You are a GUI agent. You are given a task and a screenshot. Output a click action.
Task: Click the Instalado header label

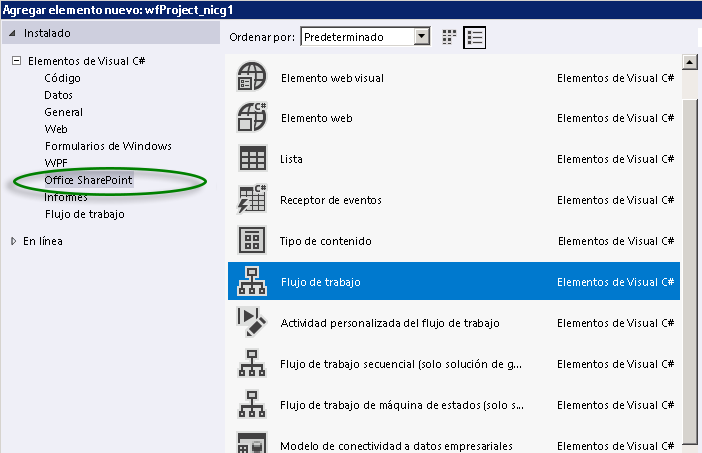(x=47, y=33)
